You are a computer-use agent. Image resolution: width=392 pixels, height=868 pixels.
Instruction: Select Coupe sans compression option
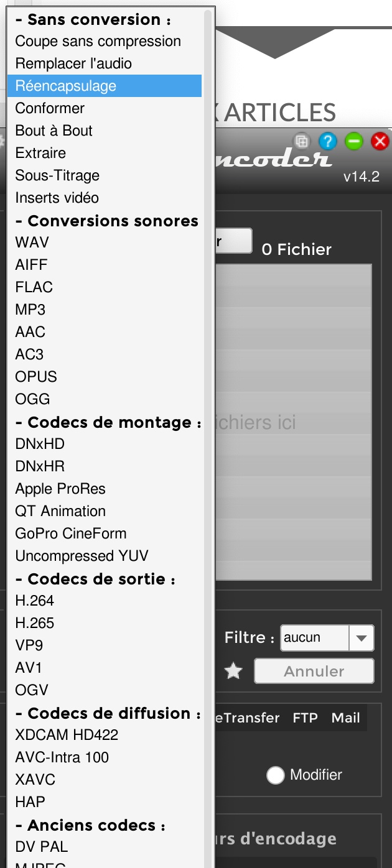pyautogui.click(x=98, y=42)
